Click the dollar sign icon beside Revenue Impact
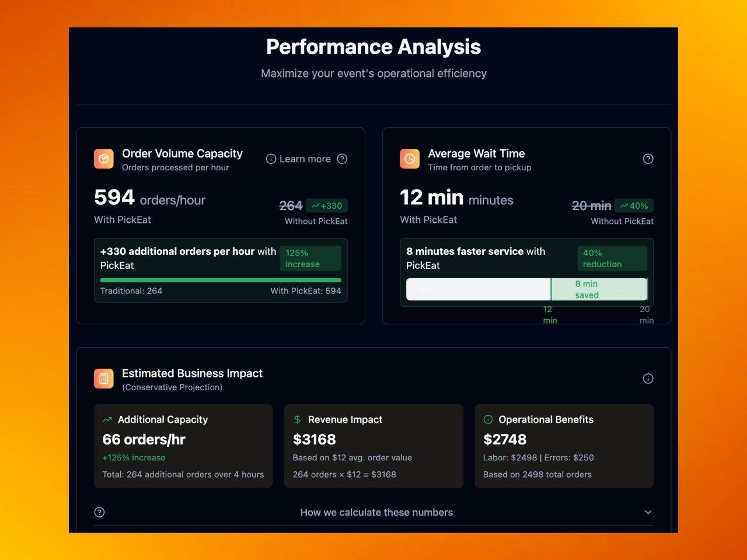The image size is (747, 560). tap(298, 419)
